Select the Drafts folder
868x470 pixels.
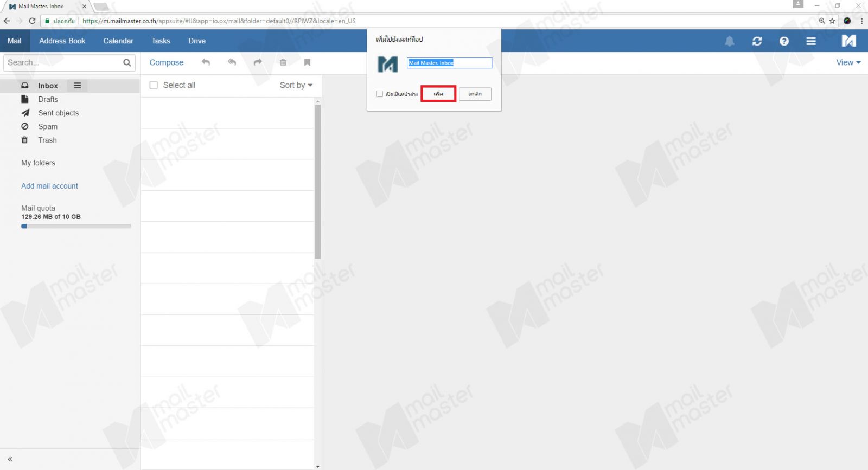click(48, 99)
